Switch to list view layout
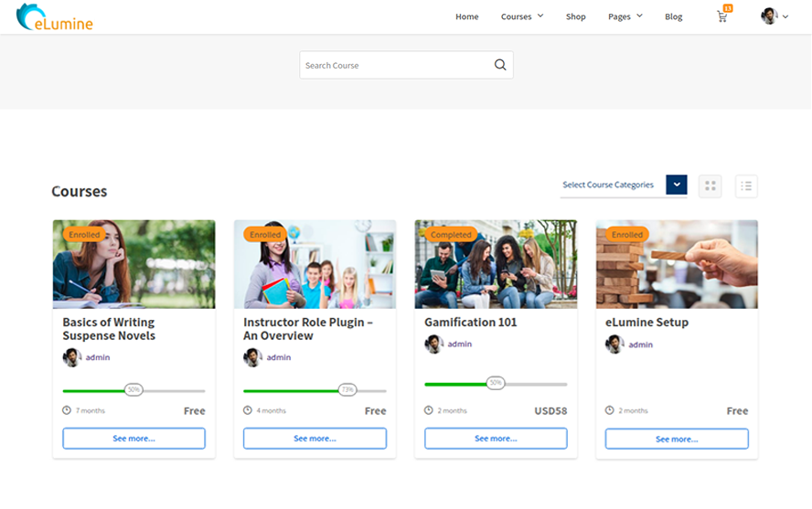The height and width of the screenshot is (509, 812). coord(746,186)
